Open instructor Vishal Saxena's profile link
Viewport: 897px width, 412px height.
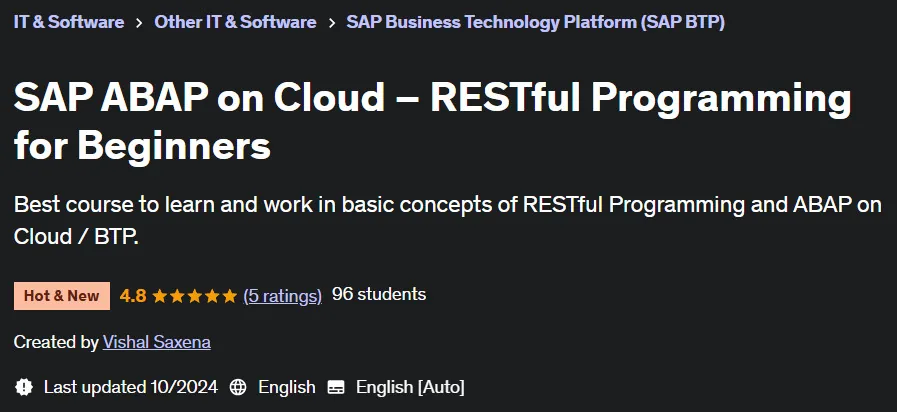[x=157, y=342]
